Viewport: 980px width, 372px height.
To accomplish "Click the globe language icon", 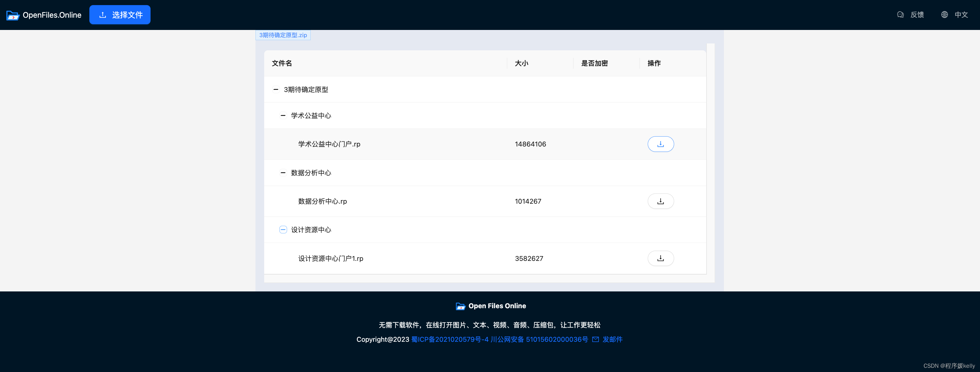I will 944,15.
